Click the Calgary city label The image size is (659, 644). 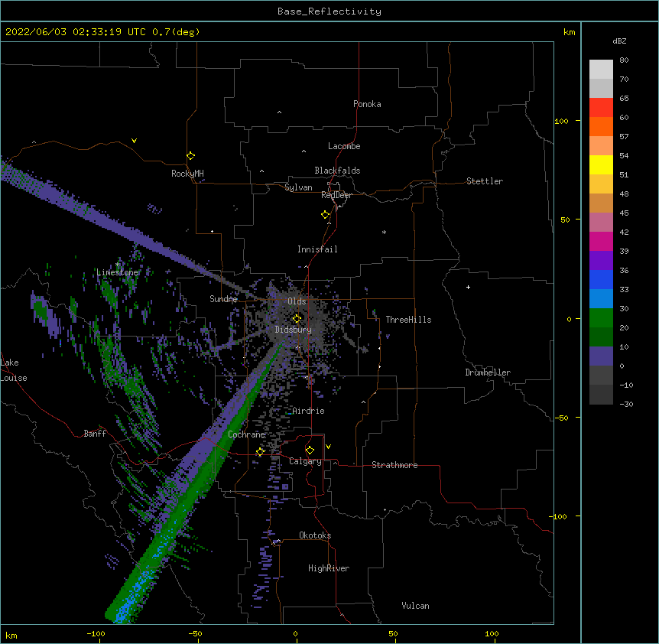pos(305,461)
